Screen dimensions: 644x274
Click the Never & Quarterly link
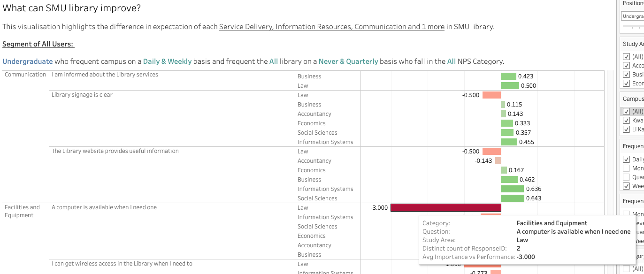click(x=348, y=61)
